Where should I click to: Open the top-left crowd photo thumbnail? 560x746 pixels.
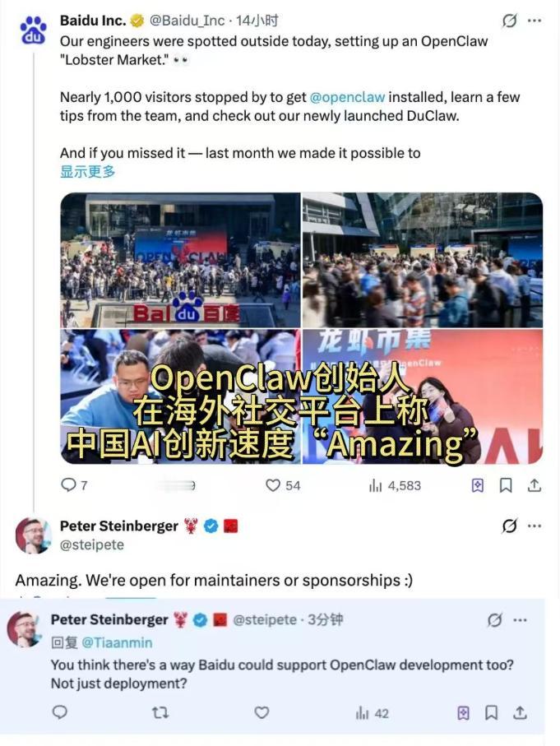[180, 260]
